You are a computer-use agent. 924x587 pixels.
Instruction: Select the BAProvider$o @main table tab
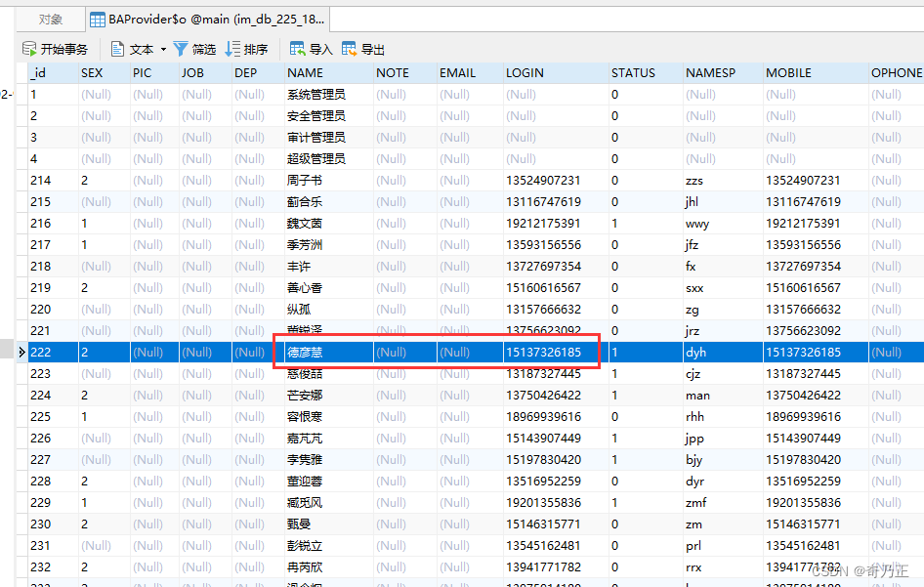pyautogui.click(x=207, y=20)
